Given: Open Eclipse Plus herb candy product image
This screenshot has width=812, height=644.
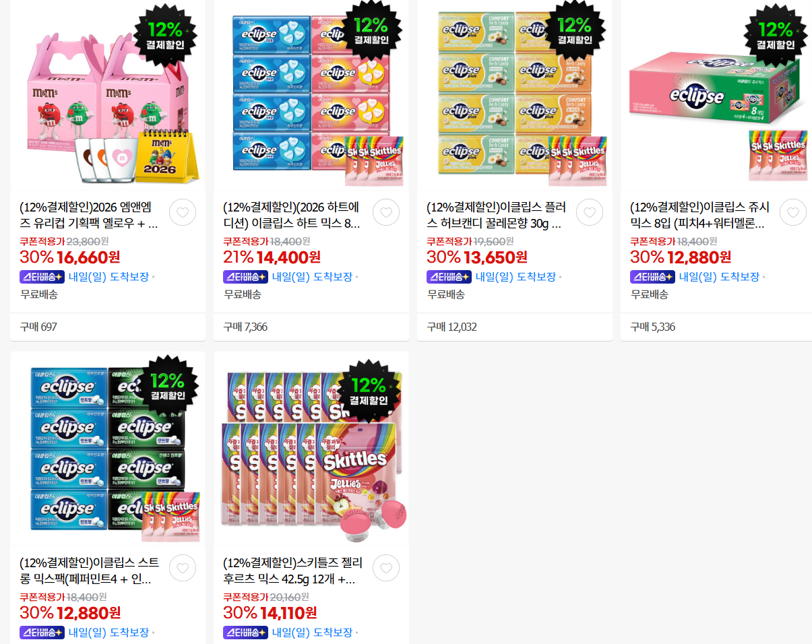Looking at the screenshot, I should 515,94.
